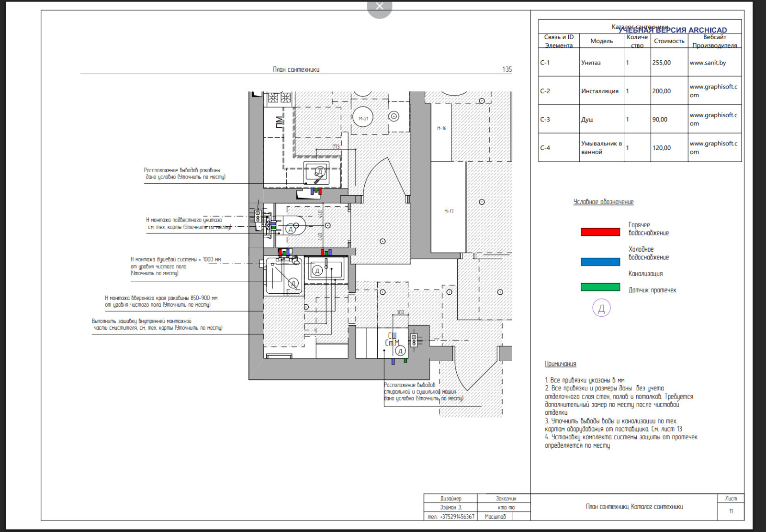This screenshot has width=766, height=532.
Task: Click the kitchen sink symbol on the plan
Action: 316,173
